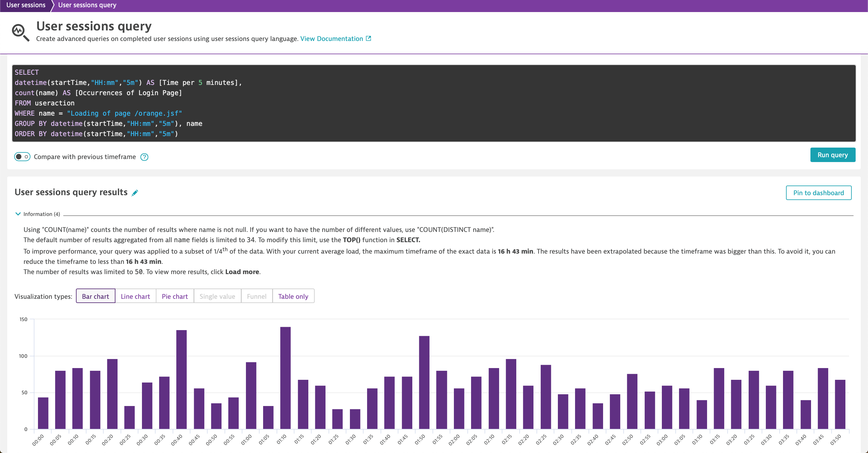The width and height of the screenshot is (868, 453).
Task: Select Pie chart visualization type
Action: pyautogui.click(x=175, y=296)
